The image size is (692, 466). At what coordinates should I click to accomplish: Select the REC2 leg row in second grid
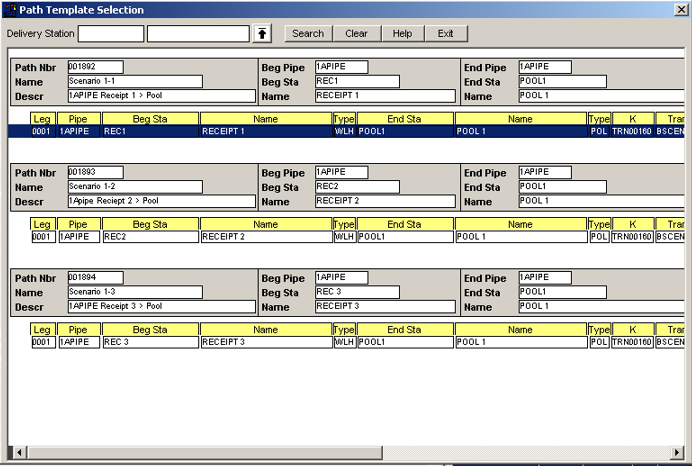click(150, 237)
